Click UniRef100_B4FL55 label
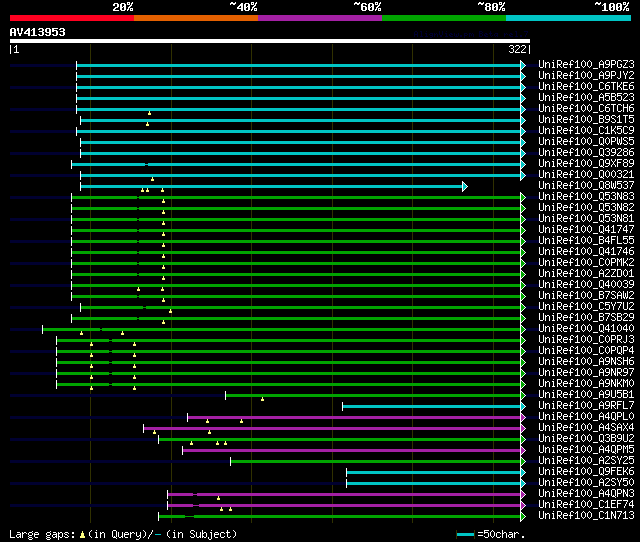640x542 pixels. [586, 241]
